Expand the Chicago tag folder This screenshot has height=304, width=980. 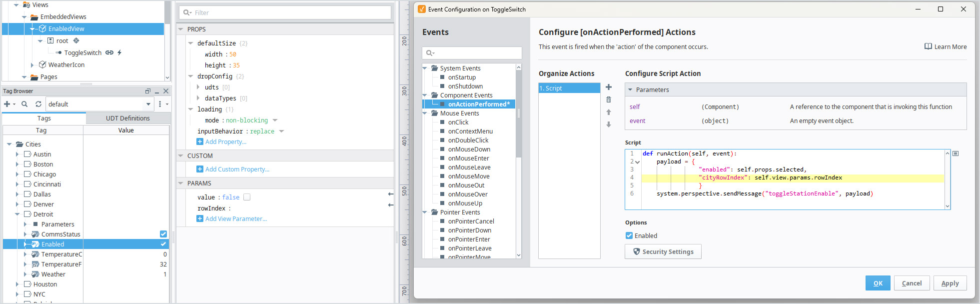[x=17, y=174]
